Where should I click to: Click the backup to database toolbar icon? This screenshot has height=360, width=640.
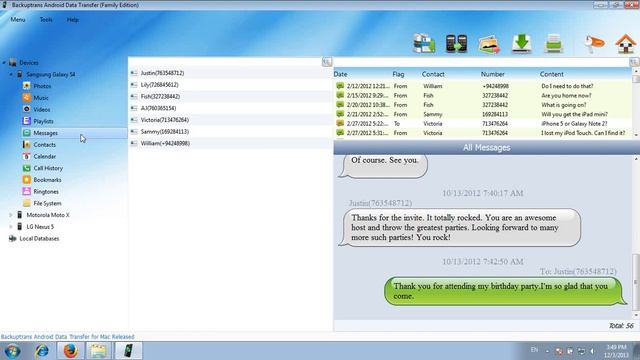424,43
